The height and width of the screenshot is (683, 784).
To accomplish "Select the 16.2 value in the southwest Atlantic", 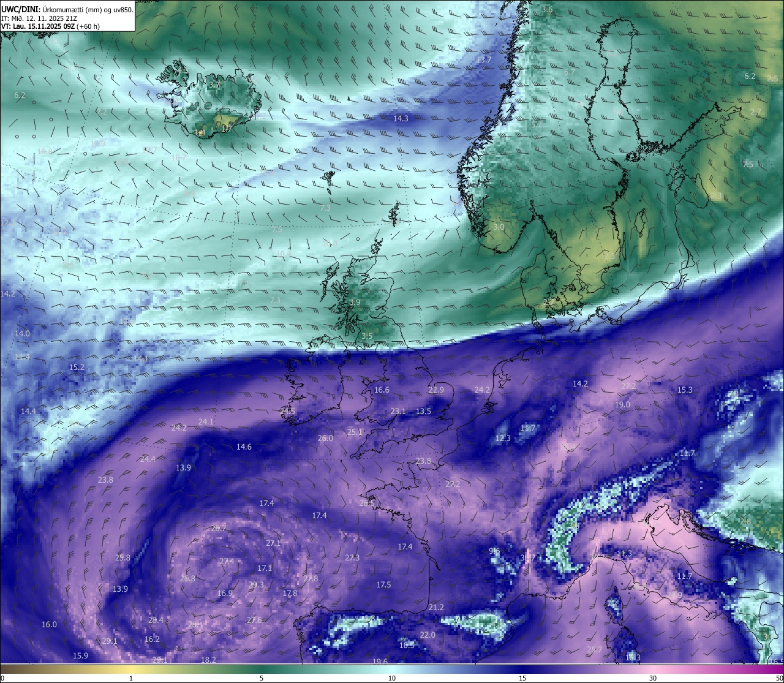I will [152, 639].
